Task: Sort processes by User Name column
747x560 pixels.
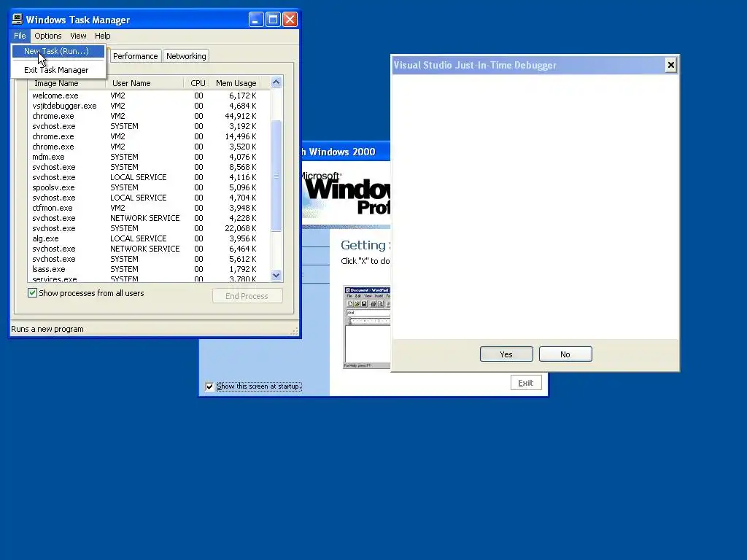Action: (x=144, y=83)
